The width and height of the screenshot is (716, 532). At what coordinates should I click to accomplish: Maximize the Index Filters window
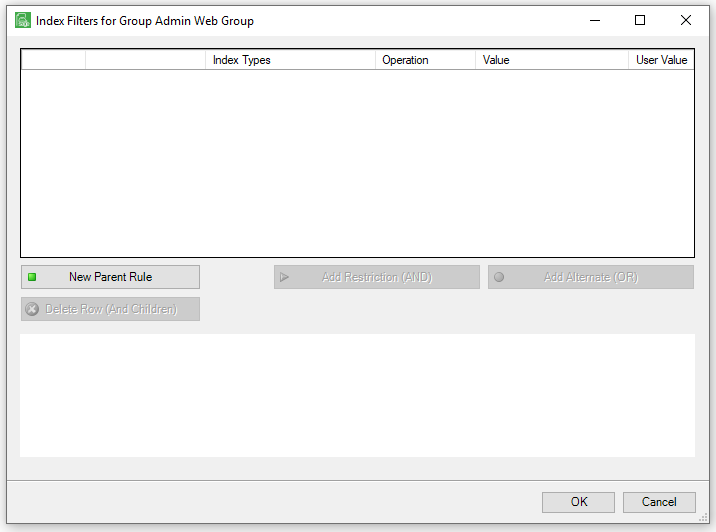tap(640, 21)
